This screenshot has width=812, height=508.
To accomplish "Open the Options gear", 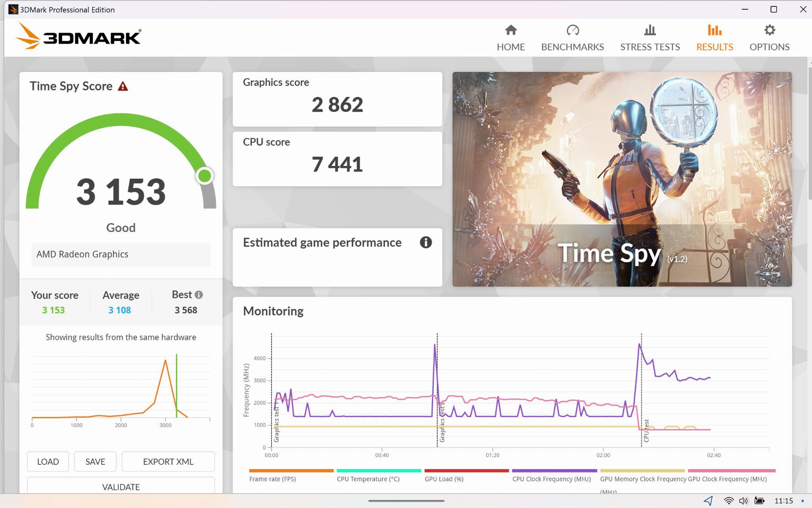I will tap(769, 30).
